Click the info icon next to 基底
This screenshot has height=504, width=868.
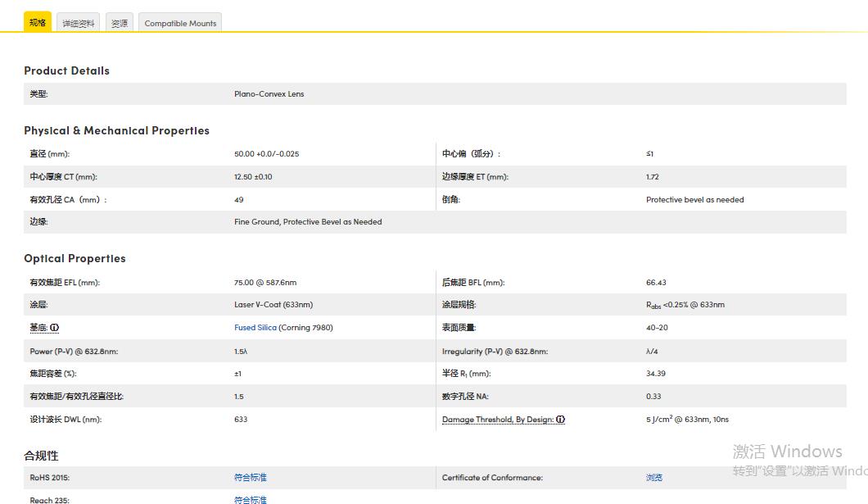tap(55, 328)
